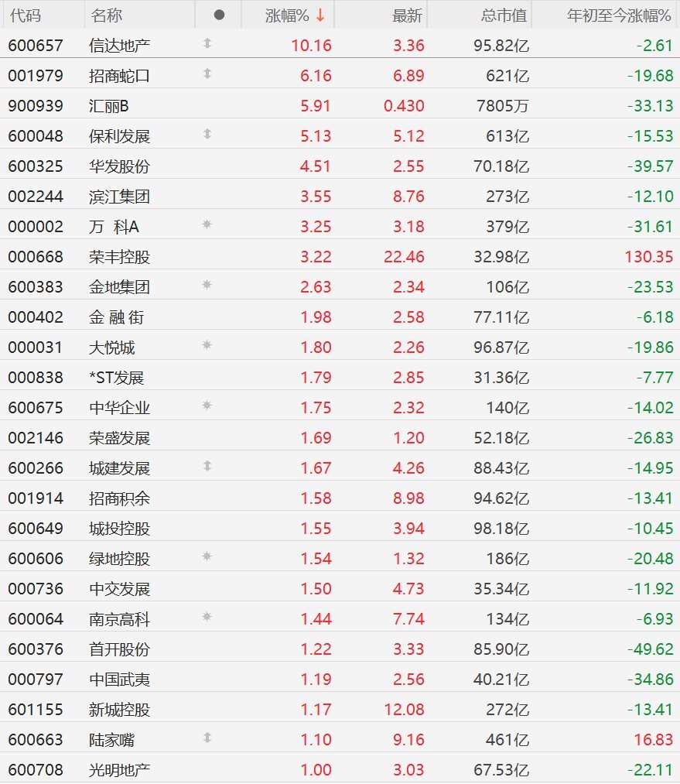
Task: Click the red 130.35 year-to-date value
Action: tap(648, 257)
